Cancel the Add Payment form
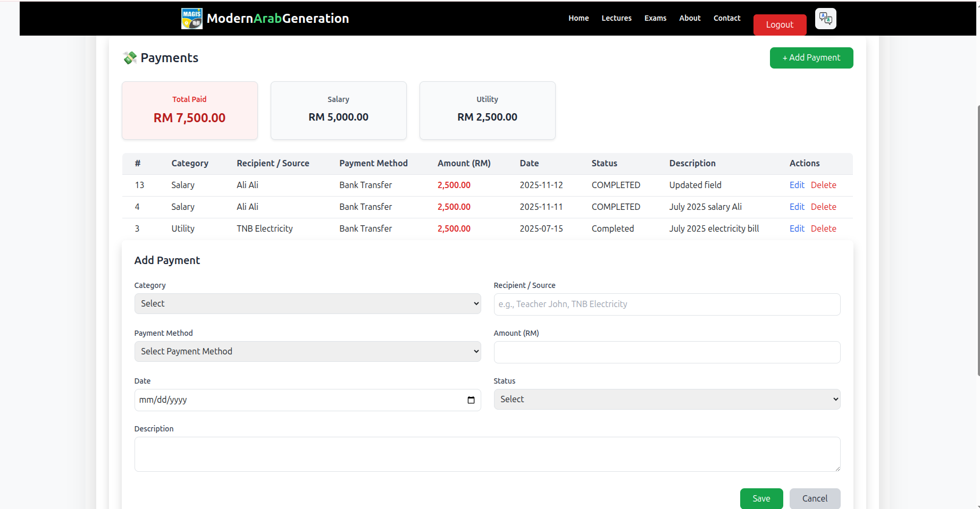Screen dimensions: 980x509 (x=814, y=498)
